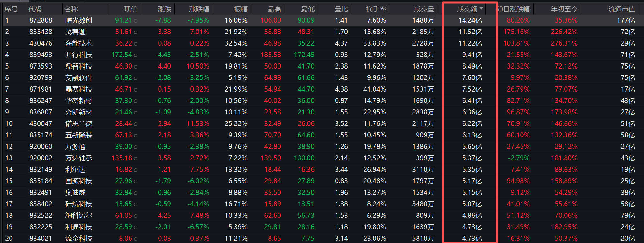Click the 流通市值 column header
The height and width of the screenshot is (243, 644).
622,9
